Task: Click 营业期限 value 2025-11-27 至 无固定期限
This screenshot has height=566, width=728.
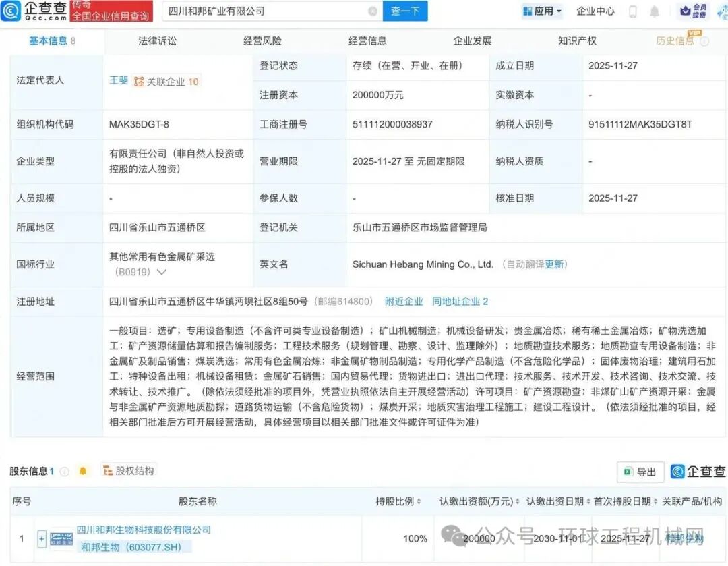Action: tap(408, 161)
